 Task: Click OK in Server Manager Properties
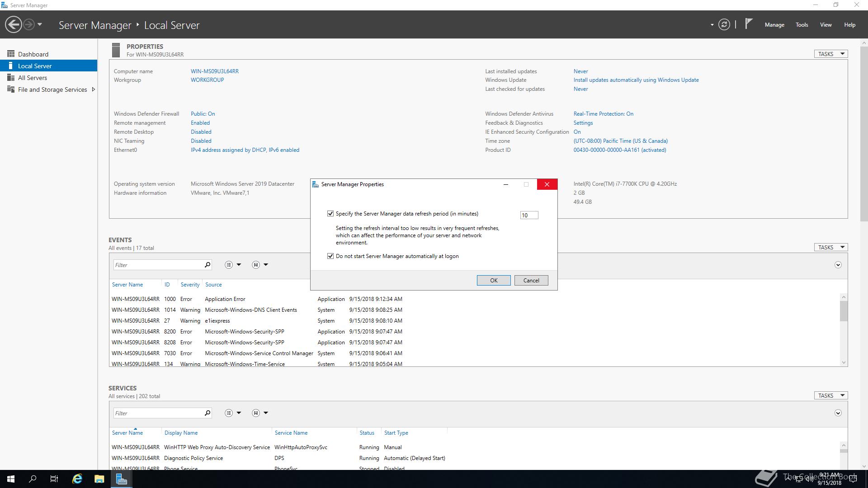tap(494, 281)
